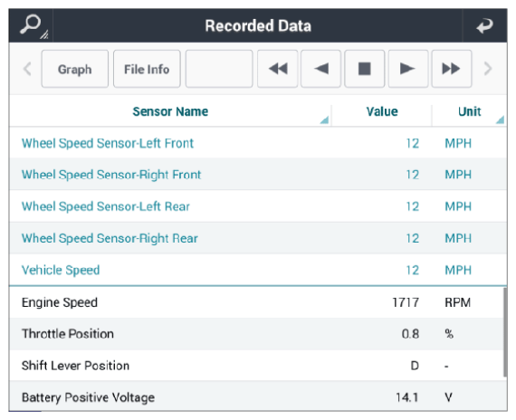Select Wheel Speed Sensor-Right Rear row
Image resolution: width=516 pixels, height=420 pixels.
pos(258,238)
